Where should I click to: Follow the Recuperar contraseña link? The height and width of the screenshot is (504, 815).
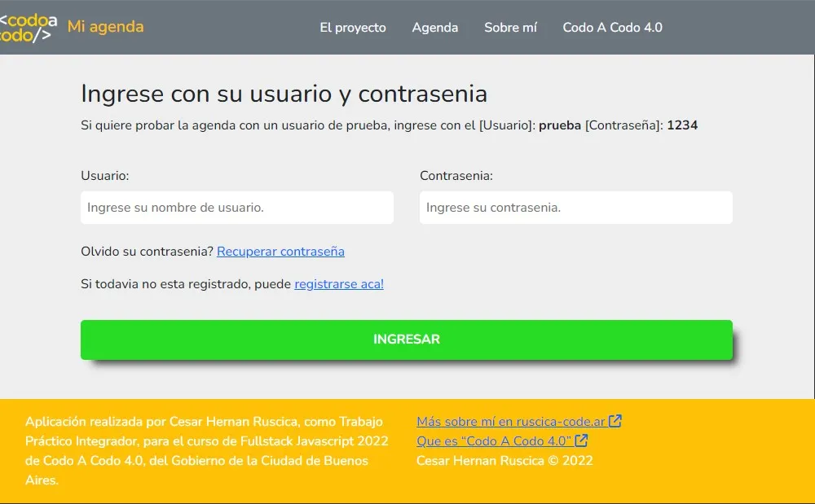(x=280, y=252)
